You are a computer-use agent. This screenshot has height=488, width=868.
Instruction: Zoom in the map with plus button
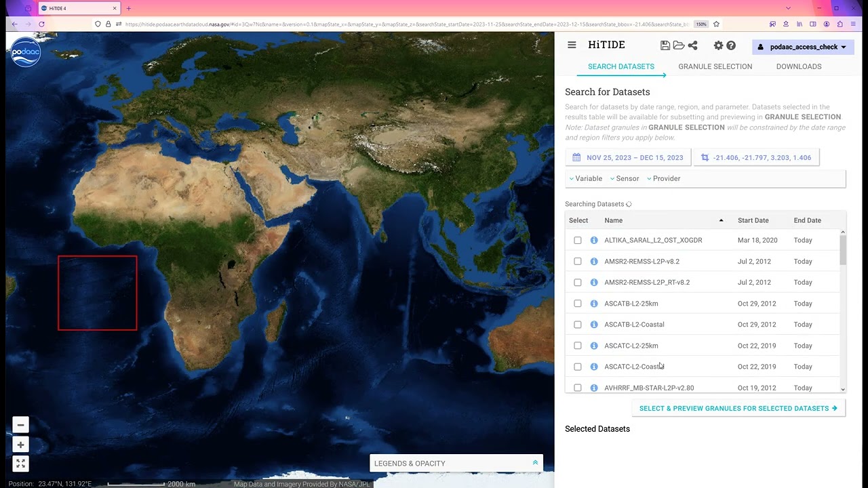[x=20, y=445]
